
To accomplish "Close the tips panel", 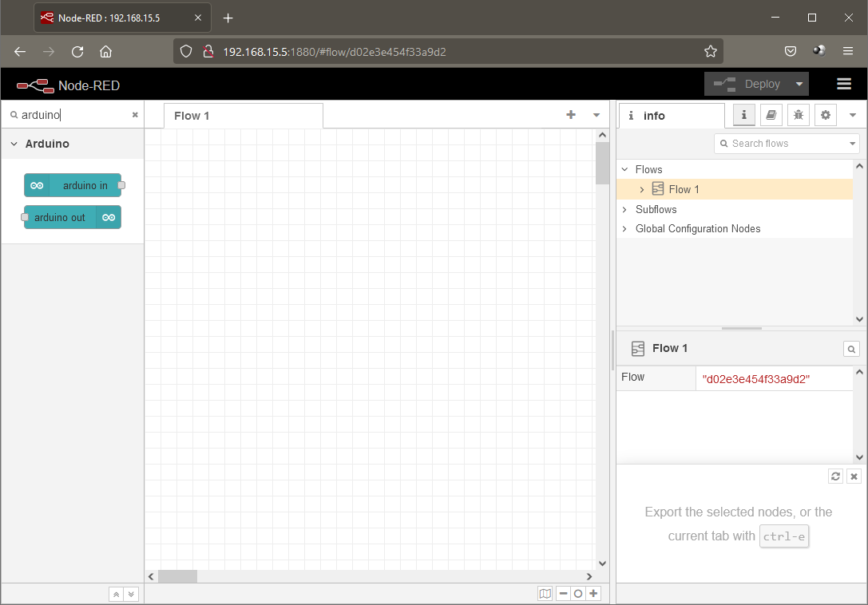I will [854, 476].
